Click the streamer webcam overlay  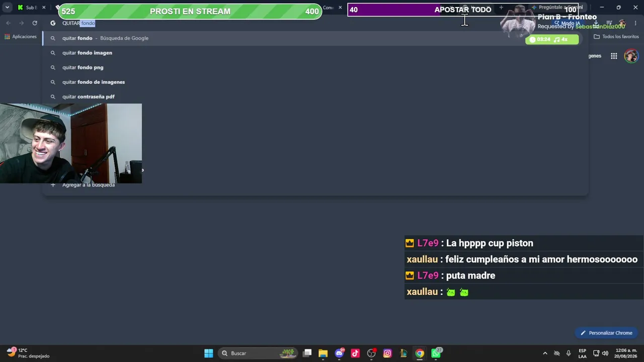pyautogui.click(x=71, y=143)
